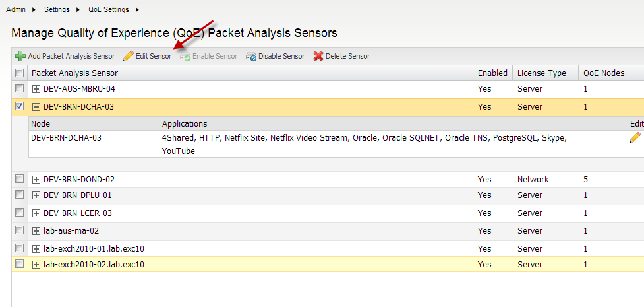Open the QoE Settings breadcrumb
Screen dimensions: 644x307
(x=109, y=9)
